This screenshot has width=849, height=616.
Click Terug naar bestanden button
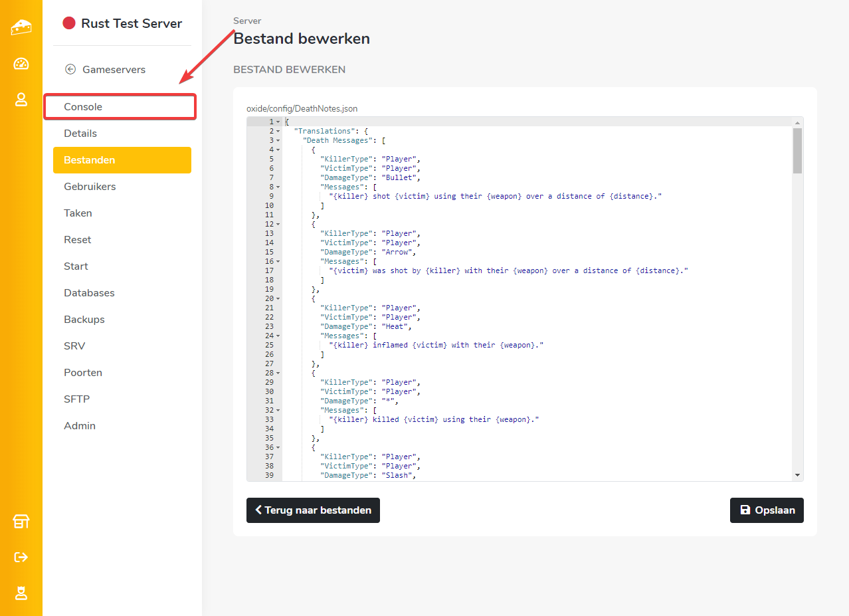(313, 510)
